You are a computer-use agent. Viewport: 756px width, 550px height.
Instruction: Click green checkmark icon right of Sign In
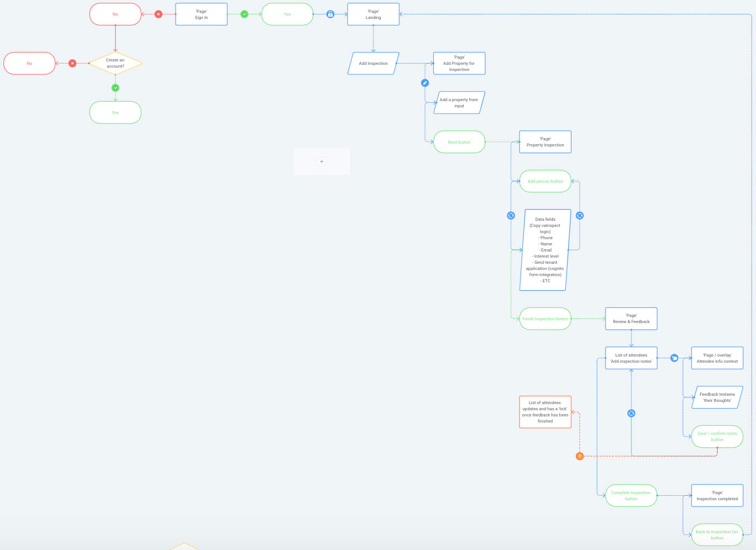[x=244, y=14]
